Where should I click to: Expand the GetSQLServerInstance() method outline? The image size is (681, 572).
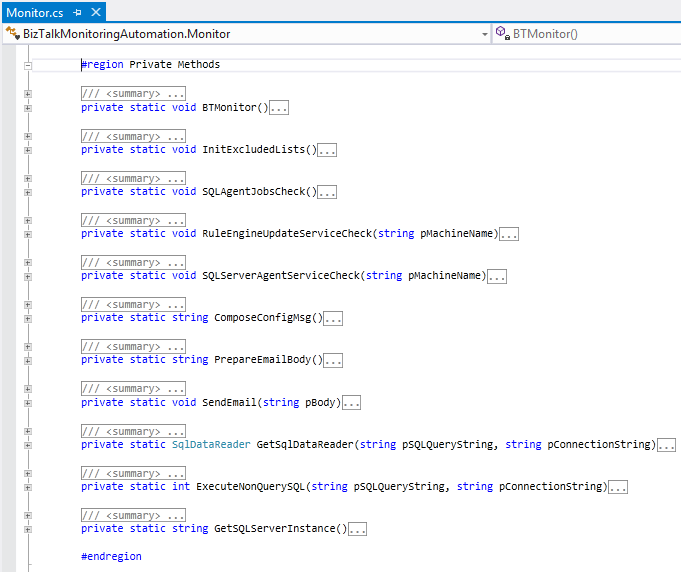[x=28, y=529]
